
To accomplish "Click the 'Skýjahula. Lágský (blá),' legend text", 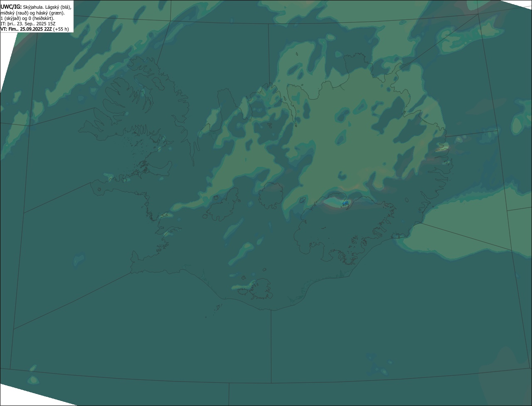I will (x=47, y=7).
